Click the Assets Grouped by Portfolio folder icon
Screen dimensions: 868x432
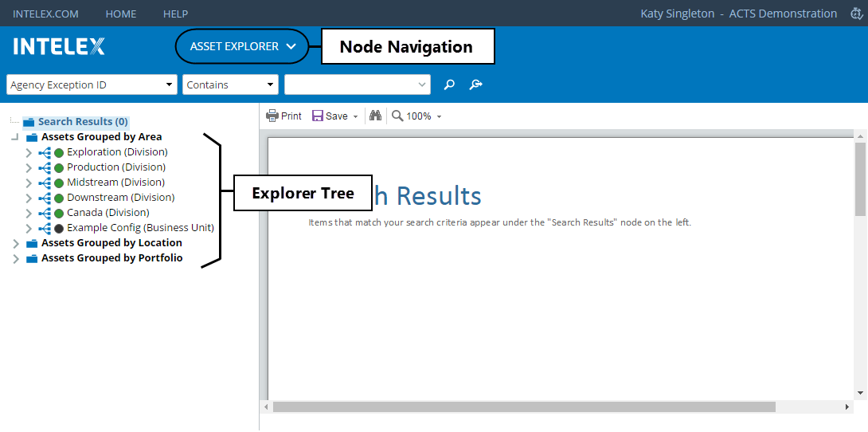click(32, 259)
